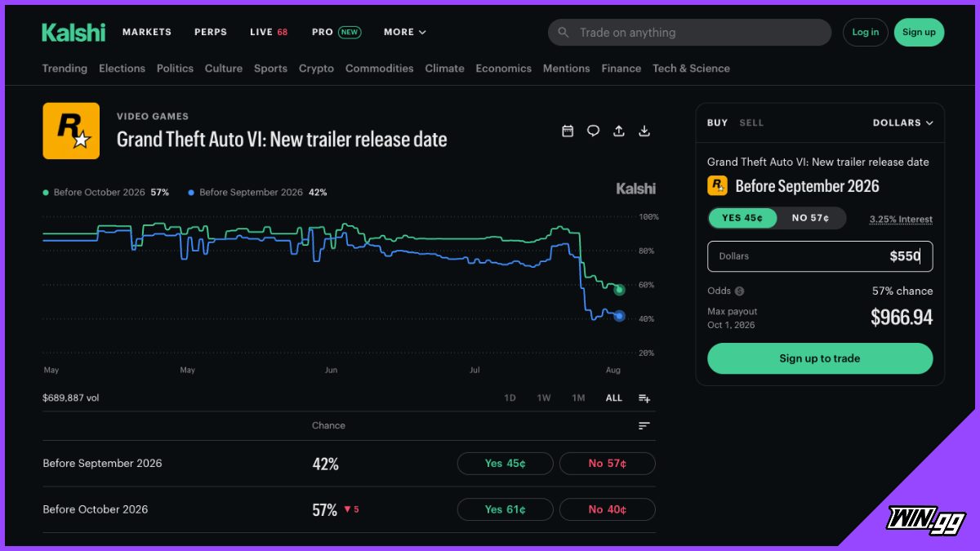Click the add-series icon next to ALL

(x=644, y=398)
